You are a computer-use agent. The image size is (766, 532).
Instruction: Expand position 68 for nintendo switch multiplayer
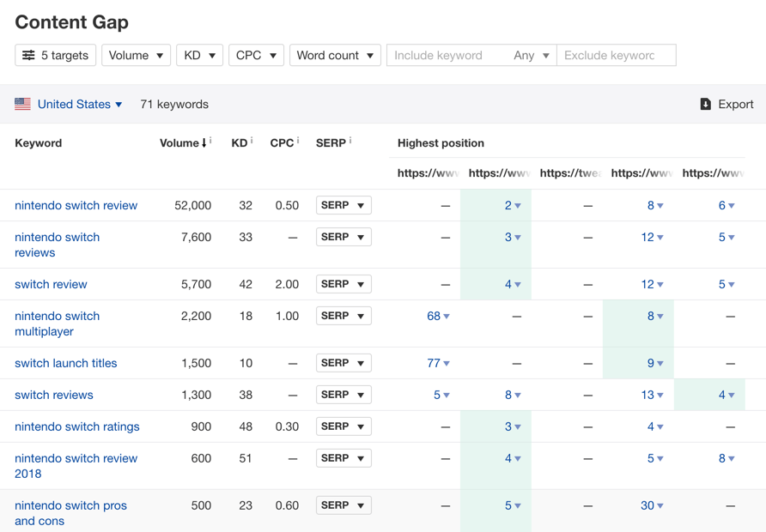coord(438,317)
